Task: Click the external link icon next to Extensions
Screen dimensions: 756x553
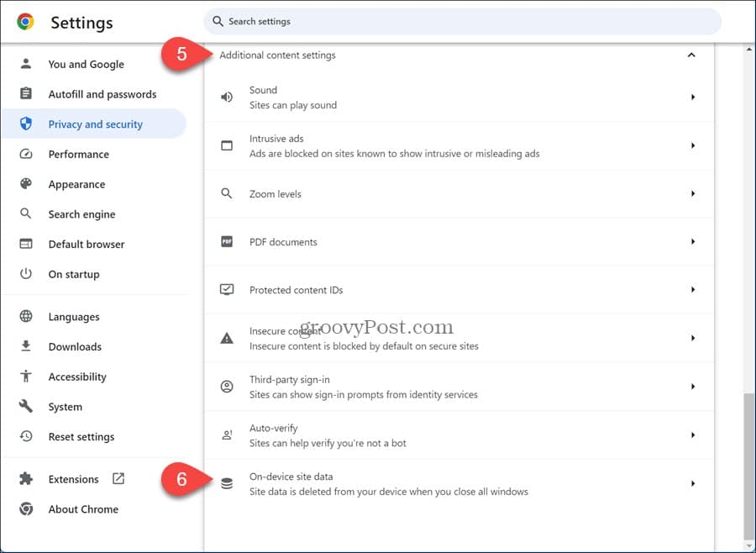Action: click(118, 478)
